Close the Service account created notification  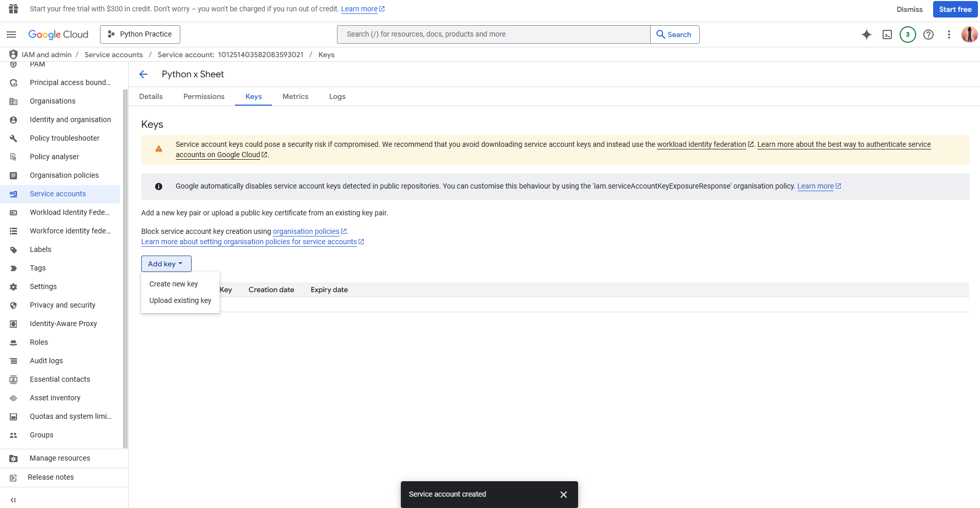tap(564, 495)
